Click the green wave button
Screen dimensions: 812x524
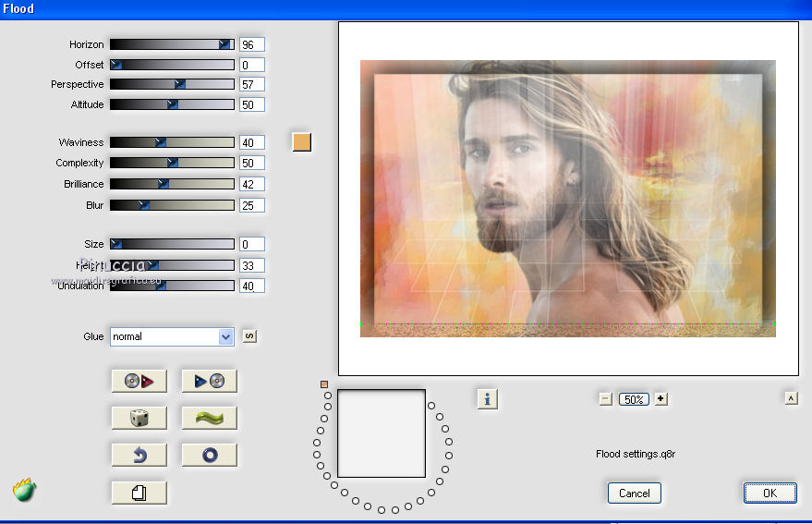[x=209, y=418]
